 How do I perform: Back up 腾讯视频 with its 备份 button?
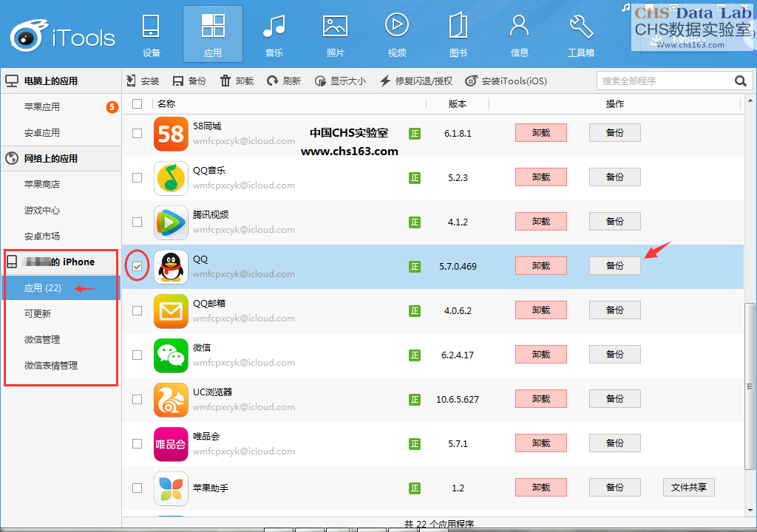(615, 222)
